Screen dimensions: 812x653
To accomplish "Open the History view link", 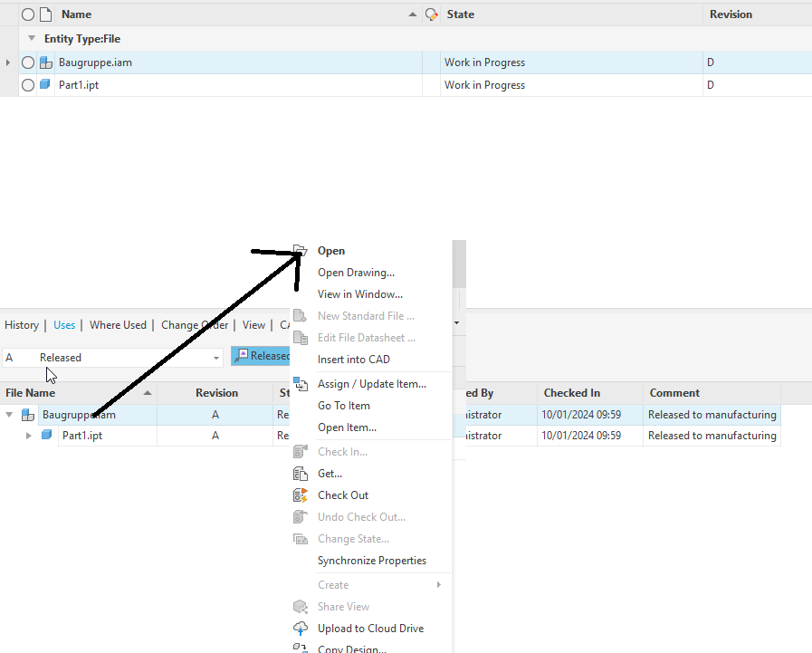I will (21, 324).
